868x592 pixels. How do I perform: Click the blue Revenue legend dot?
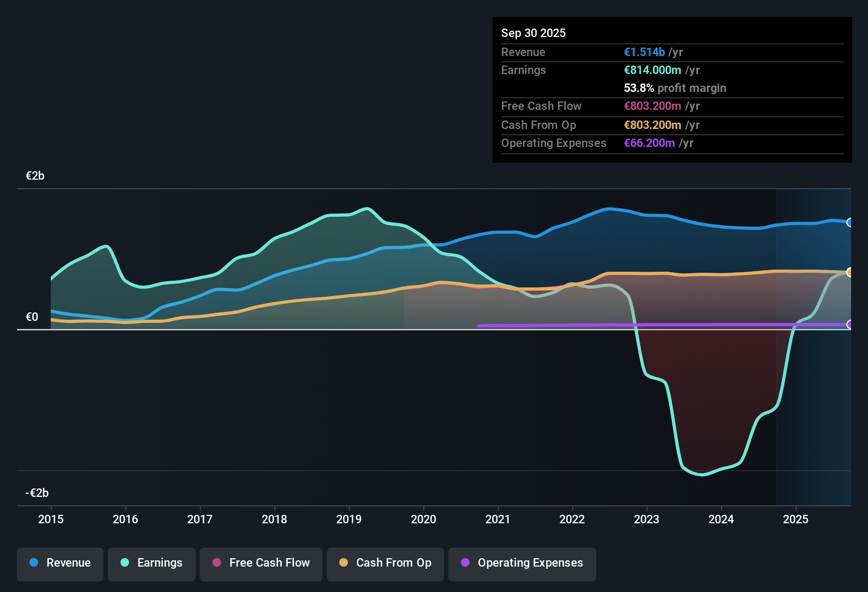(33, 563)
